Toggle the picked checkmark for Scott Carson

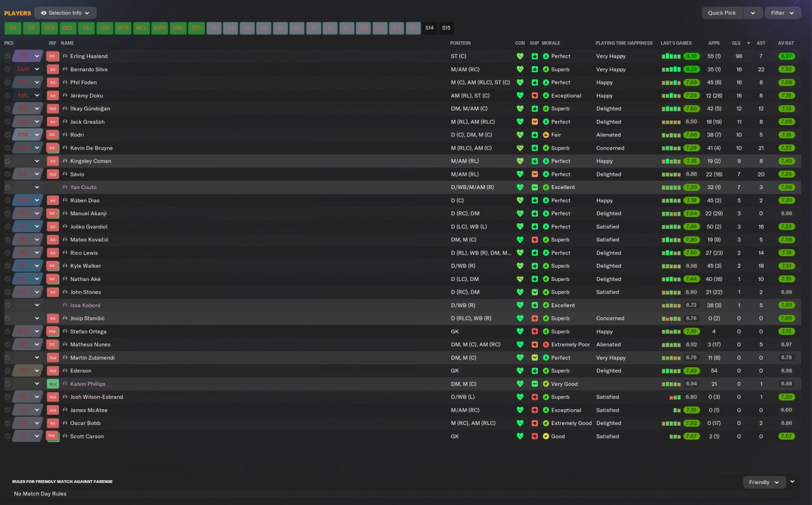8,436
